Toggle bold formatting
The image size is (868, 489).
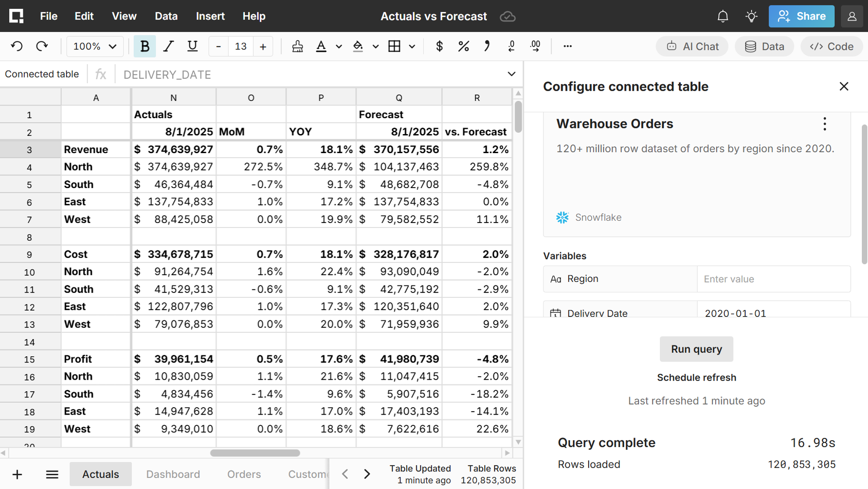[144, 46]
